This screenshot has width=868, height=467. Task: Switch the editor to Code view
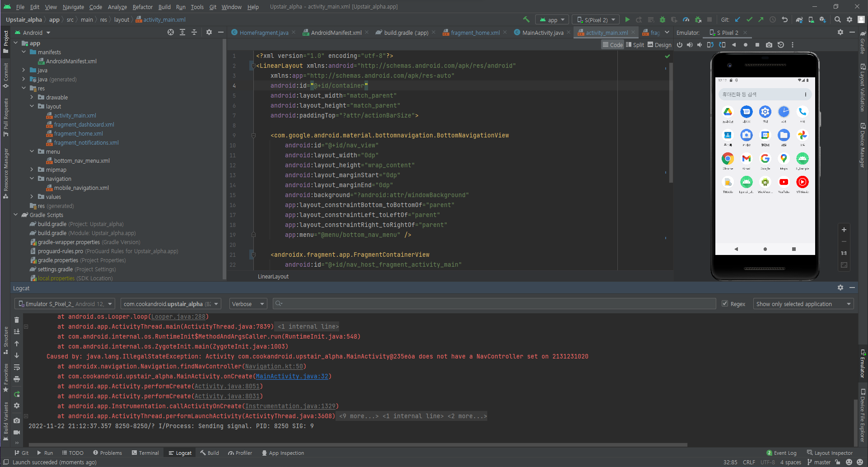(613, 45)
